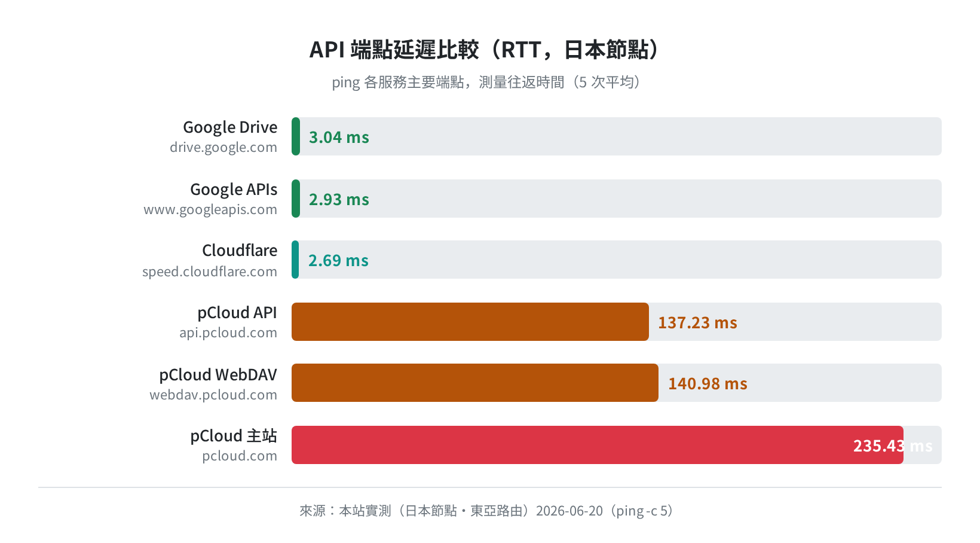
Task: Click the '137.23 ms' value label
Action: click(697, 322)
